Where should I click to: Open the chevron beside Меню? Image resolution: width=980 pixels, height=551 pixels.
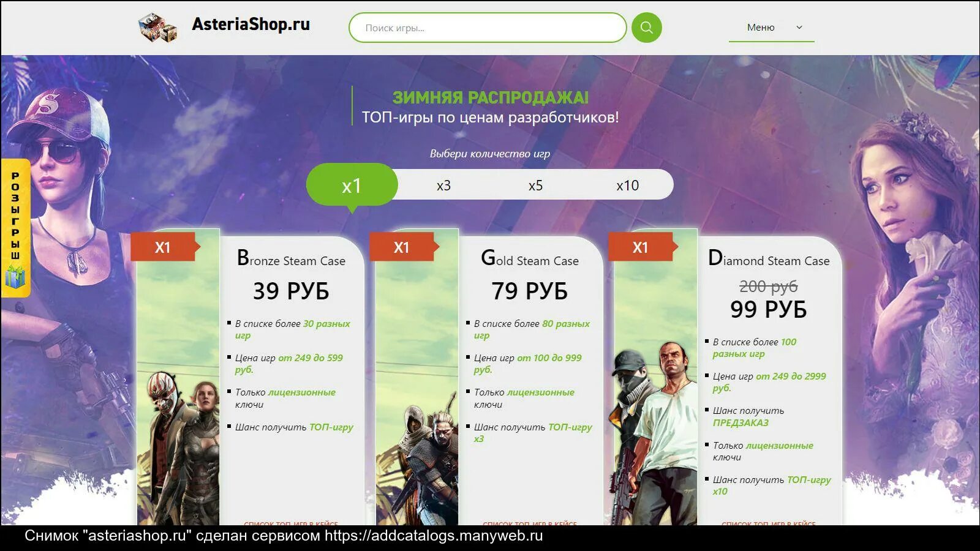tap(799, 28)
